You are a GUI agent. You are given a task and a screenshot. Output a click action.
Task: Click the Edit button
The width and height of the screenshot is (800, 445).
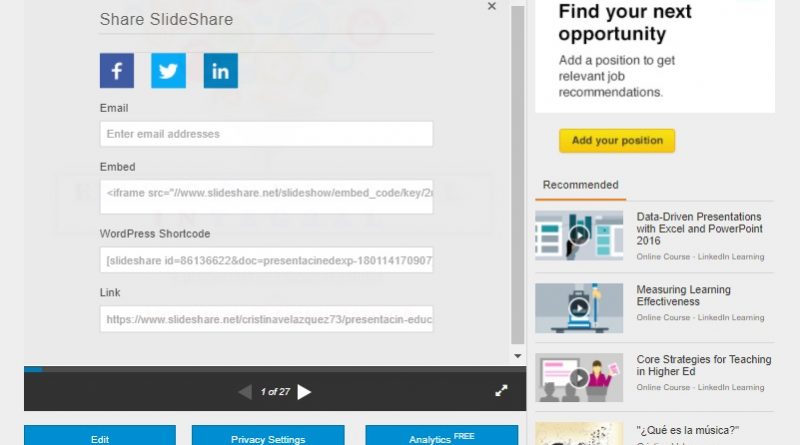tap(100, 437)
